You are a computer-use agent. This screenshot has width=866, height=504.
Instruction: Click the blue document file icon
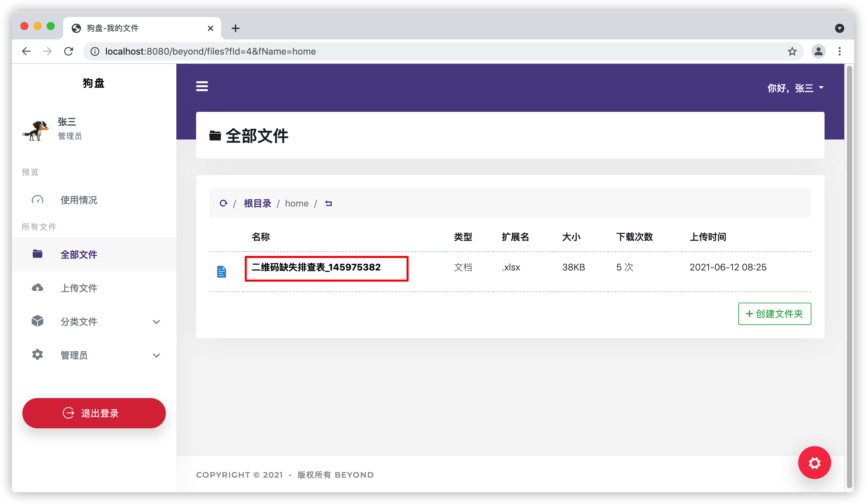pos(222,271)
